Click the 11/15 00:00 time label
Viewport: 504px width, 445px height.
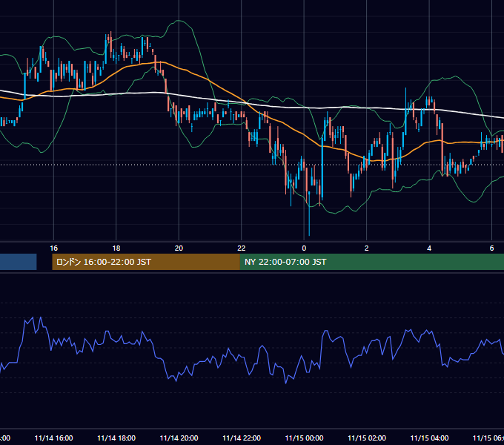click(304, 438)
